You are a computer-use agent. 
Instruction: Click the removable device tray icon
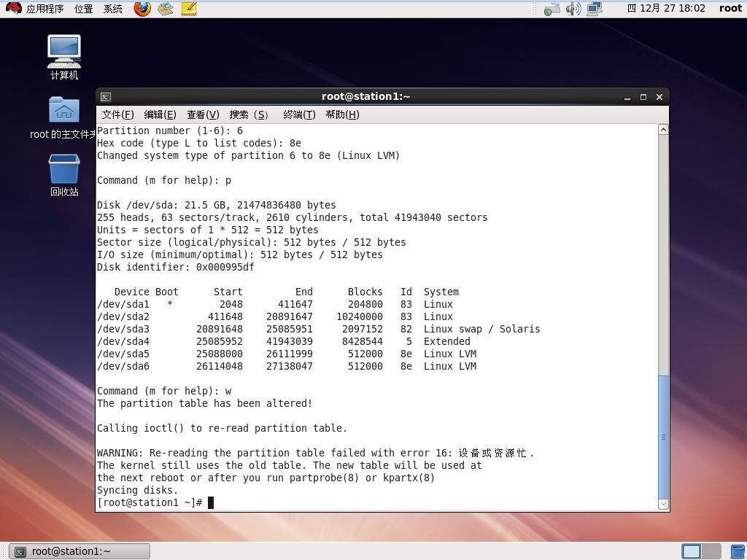pyautogui.click(x=551, y=9)
